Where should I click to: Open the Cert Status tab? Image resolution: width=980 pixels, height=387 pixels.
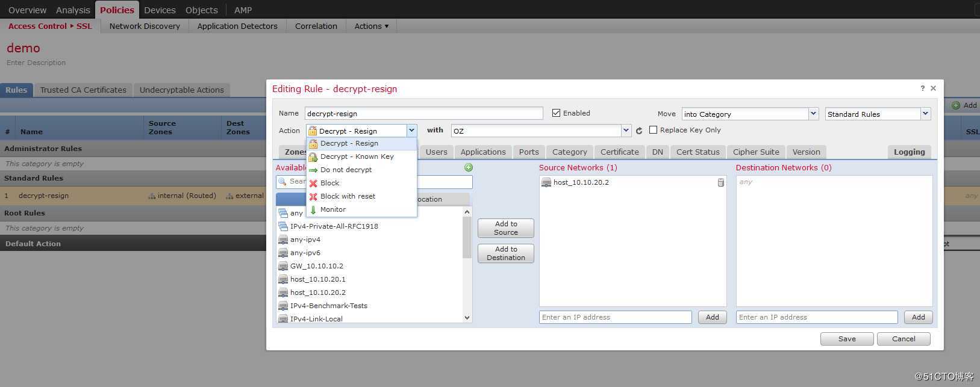coord(698,152)
